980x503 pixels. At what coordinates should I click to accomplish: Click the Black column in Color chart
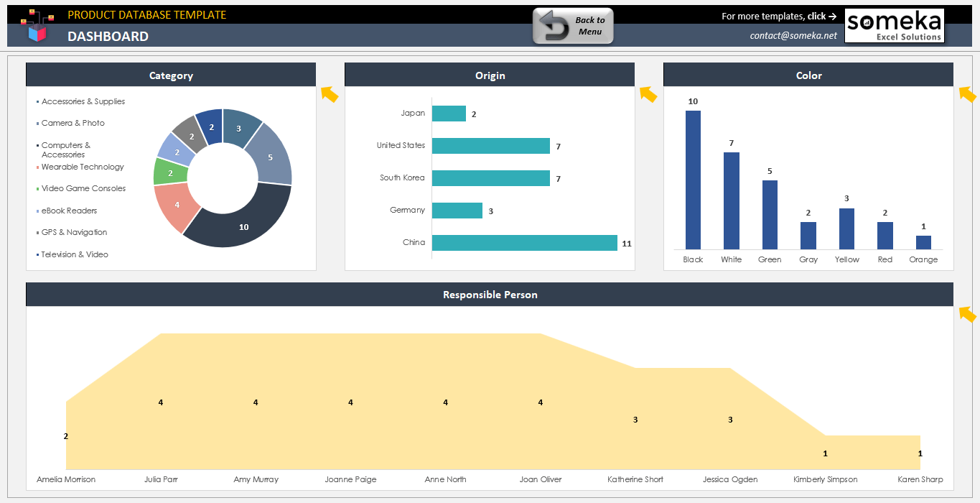[693, 180]
